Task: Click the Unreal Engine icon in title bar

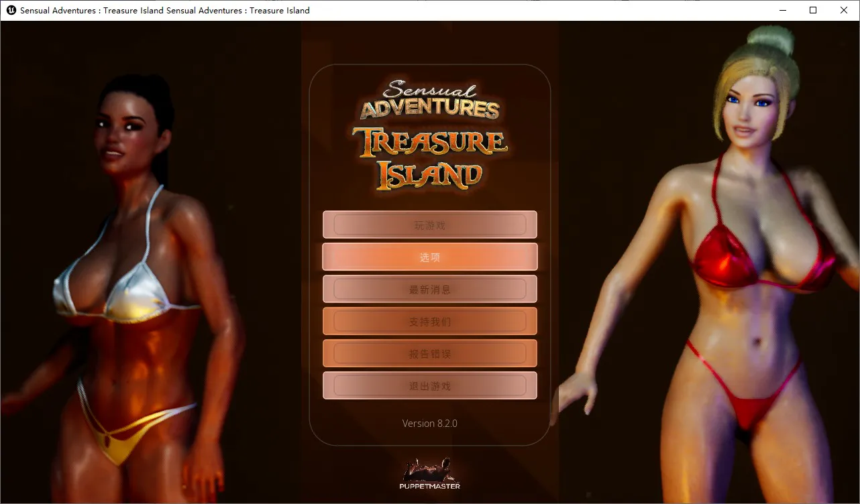Action: pyautogui.click(x=11, y=10)
